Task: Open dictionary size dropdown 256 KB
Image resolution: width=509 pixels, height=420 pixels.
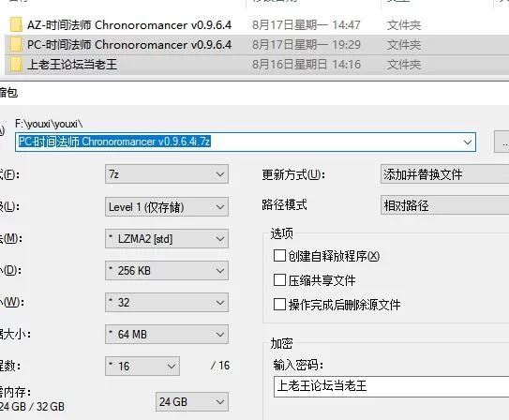Action: [x=167, y=270]
